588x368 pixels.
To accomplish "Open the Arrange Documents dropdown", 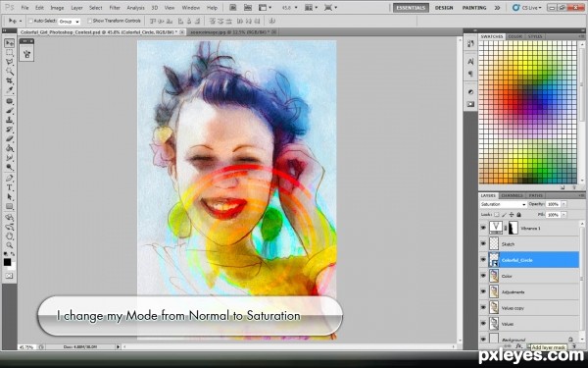I will pos(312,8).
